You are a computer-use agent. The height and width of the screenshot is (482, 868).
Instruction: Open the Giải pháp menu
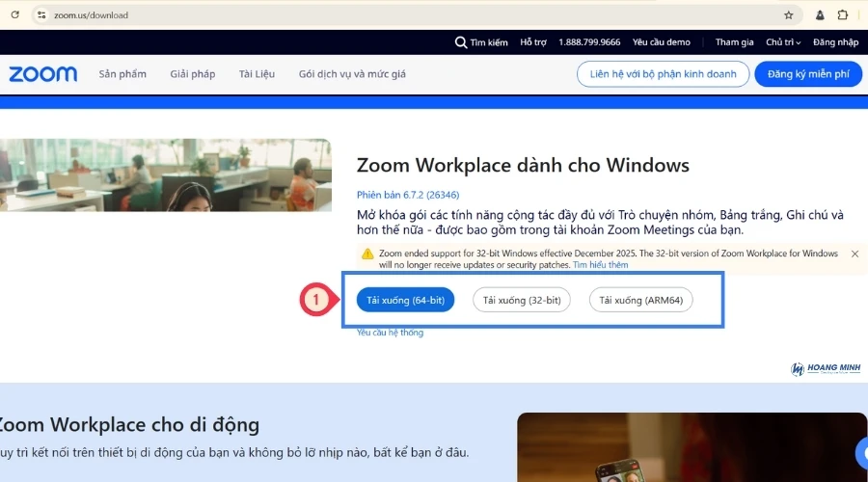click(x=193, y=74)
